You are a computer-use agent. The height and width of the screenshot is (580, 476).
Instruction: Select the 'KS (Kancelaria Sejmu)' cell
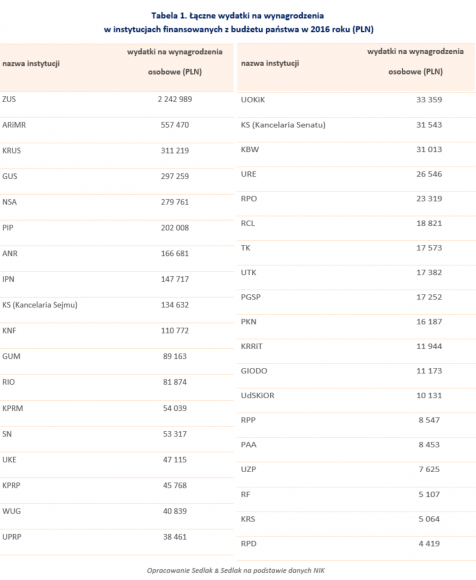pos(40,305)
